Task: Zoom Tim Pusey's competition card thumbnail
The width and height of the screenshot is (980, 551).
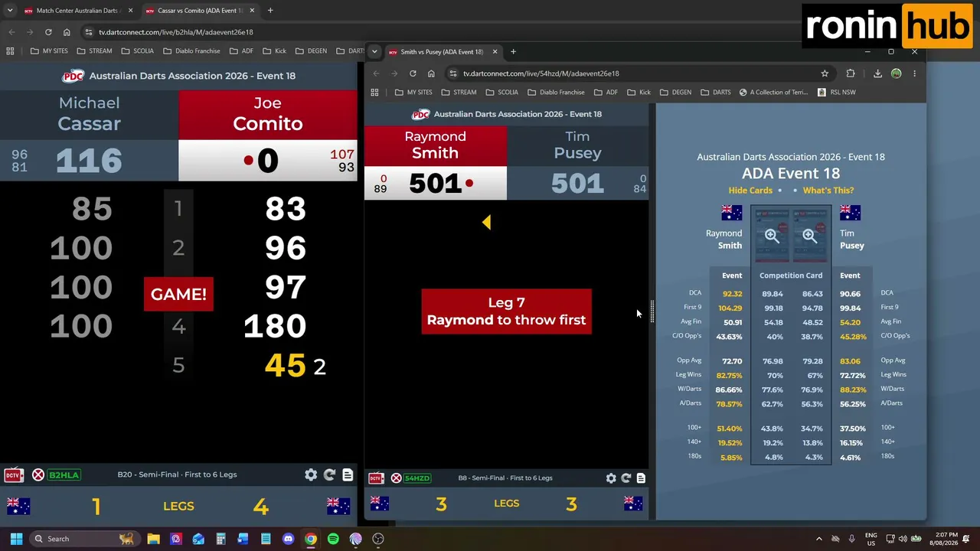Action: tap(809, 235)
